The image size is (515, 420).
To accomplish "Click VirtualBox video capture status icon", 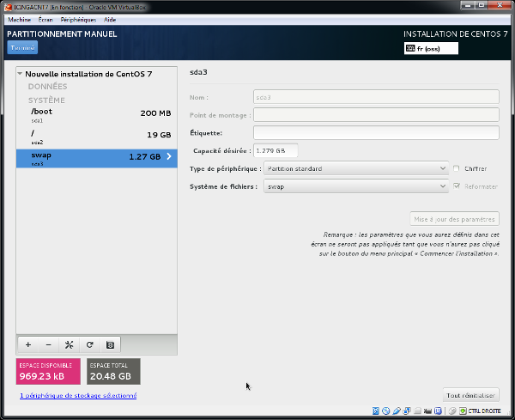I will pyautogui.click(x=438, y=411).
